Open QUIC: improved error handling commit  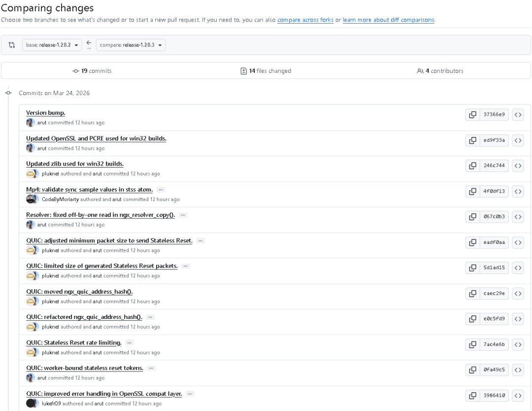point(104,394)
